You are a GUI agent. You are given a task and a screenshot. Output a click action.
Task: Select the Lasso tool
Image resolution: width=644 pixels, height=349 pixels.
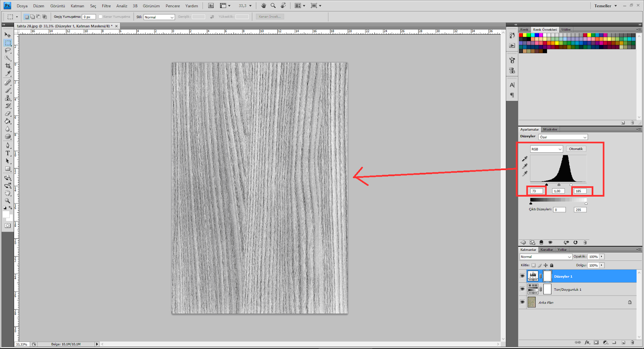click(8, 51)
